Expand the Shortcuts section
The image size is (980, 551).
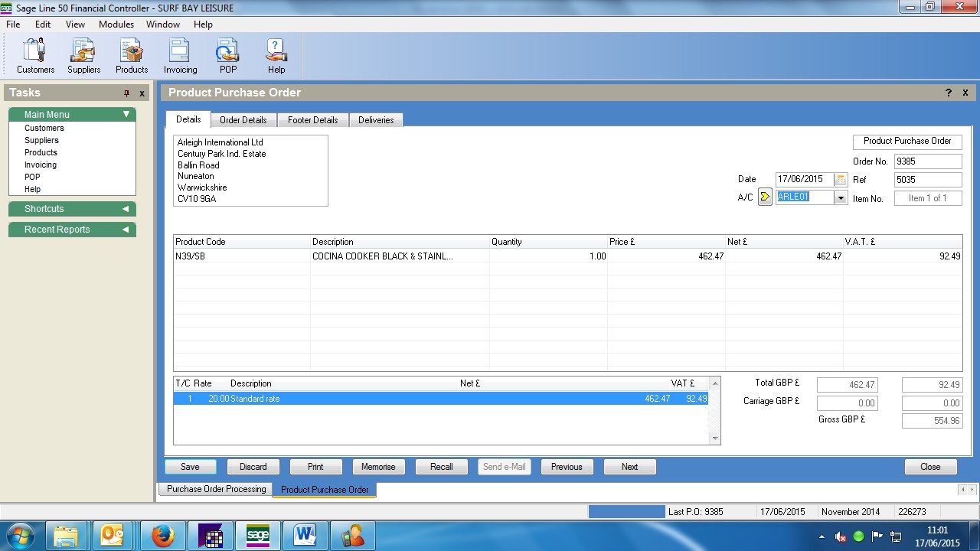tap(126, 209)
